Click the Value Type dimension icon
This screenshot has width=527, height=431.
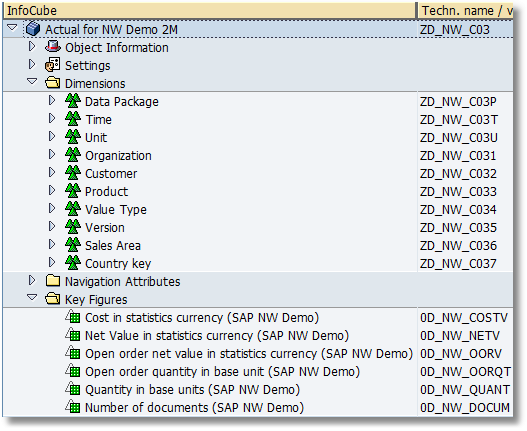73,209
